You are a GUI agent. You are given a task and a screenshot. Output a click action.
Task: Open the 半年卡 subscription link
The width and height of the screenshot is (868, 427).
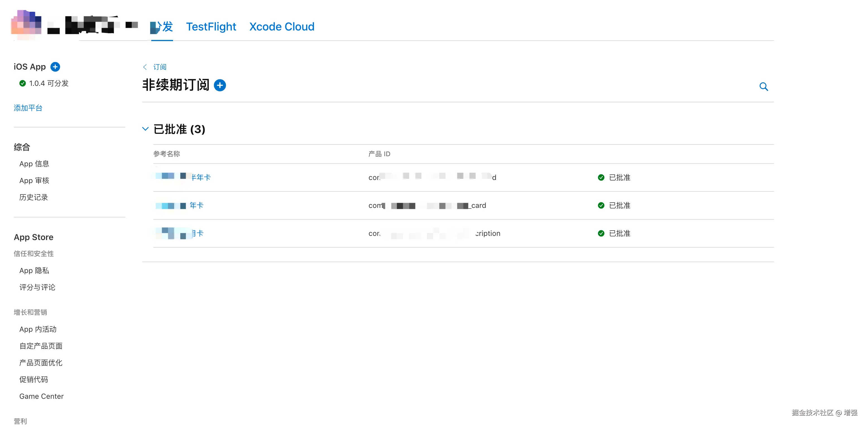201,177
